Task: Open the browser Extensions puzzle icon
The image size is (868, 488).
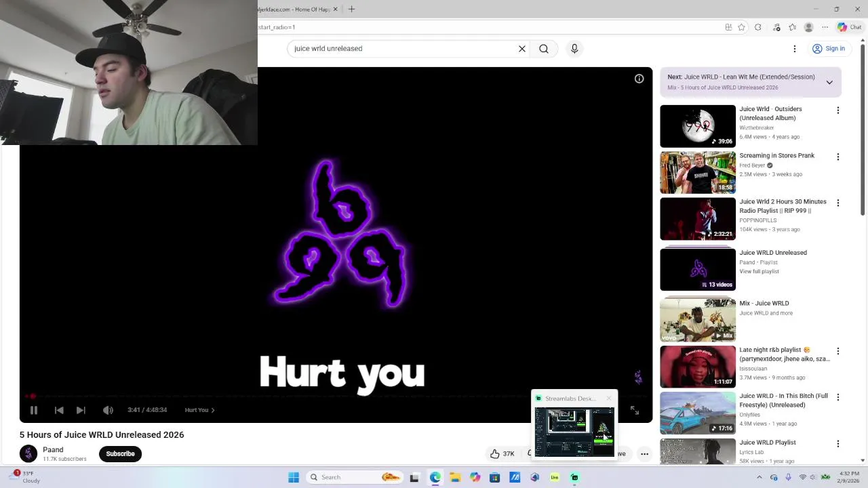Action: [758, 27]
